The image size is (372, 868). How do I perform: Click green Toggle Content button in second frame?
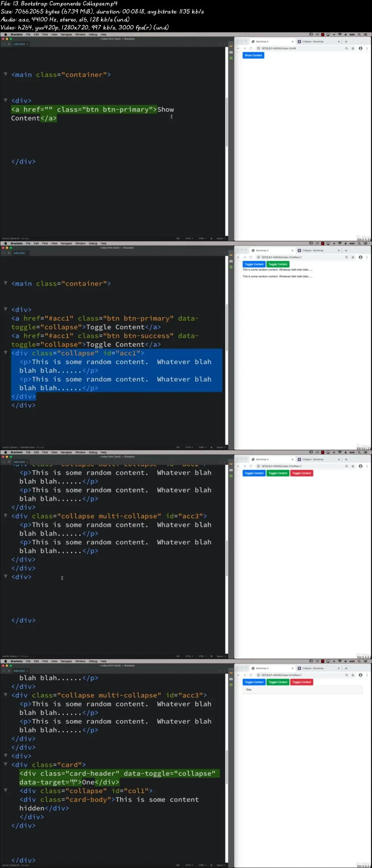278,265
